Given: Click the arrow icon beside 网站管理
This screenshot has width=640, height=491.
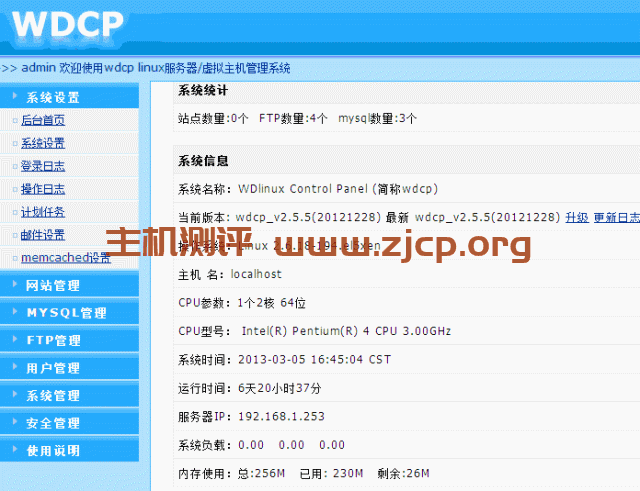Looking at the screenshot, I should 15,284.
